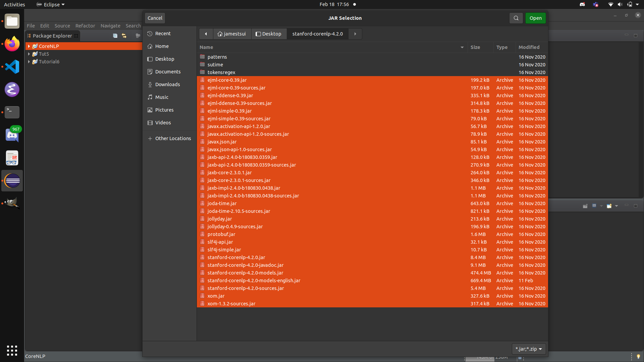Screen dimensions: 644x362
Task: Open the terminal from the dock
Action: [x=12, y=112]
